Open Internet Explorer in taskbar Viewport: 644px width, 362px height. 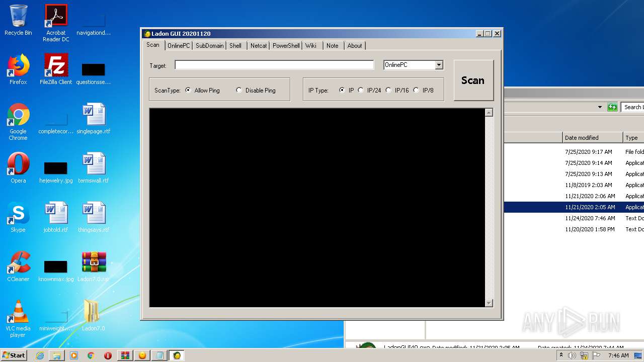tap(40, 355)
